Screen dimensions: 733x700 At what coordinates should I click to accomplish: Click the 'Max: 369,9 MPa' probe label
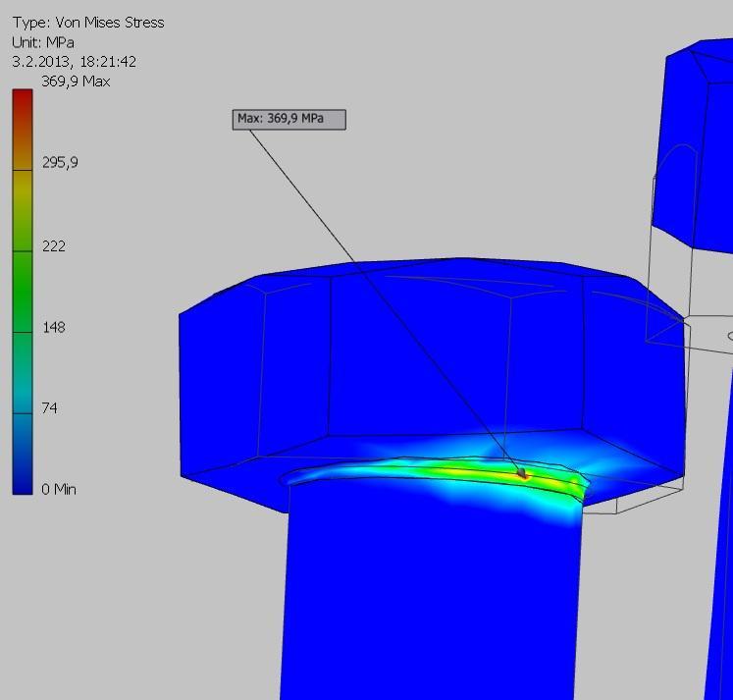288,119
